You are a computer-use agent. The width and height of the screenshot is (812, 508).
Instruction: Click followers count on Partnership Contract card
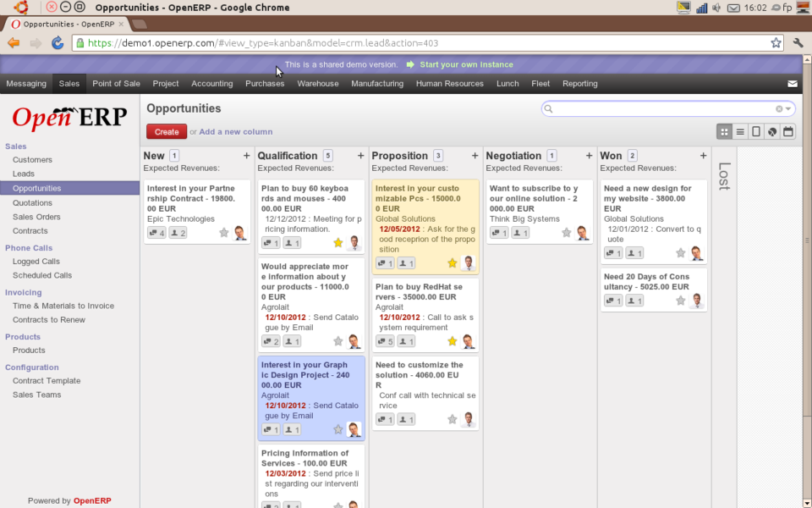[x=178, y=234]
